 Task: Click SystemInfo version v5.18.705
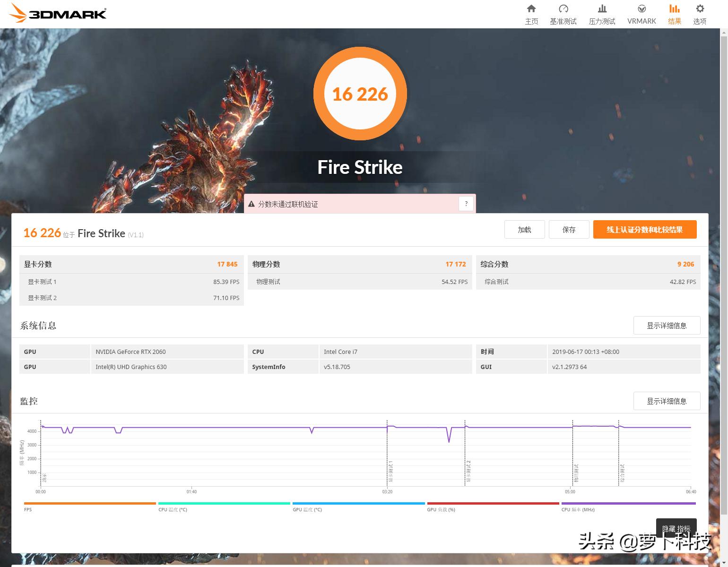tap(337, 367)
